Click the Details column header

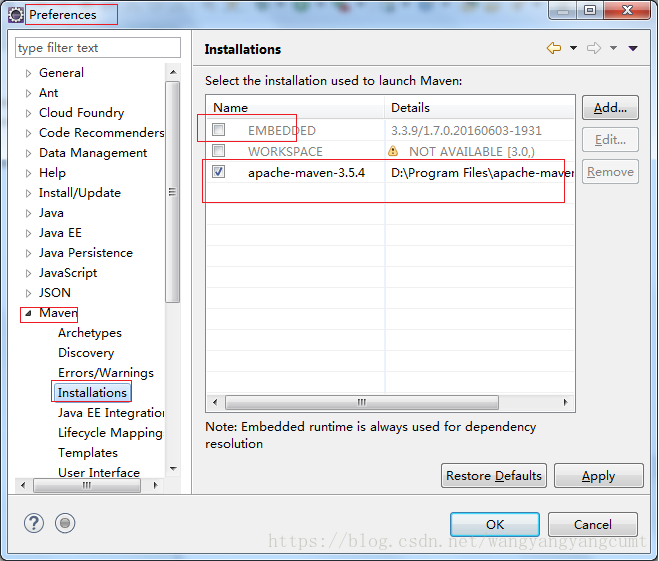point(480,108)
